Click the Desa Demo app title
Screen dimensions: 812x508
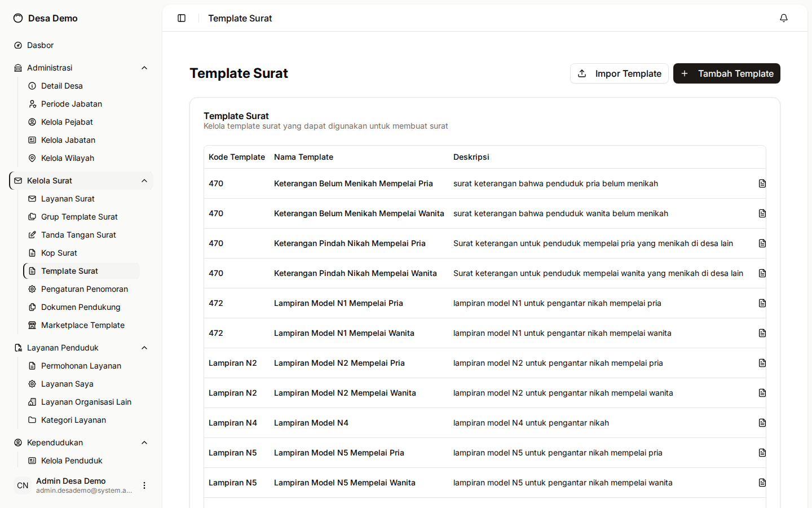point(53,18)
